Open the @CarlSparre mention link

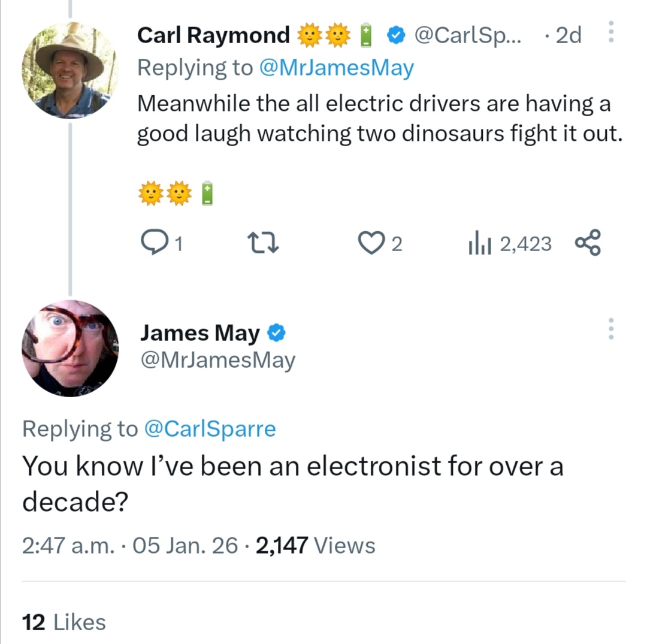[210, 429]
